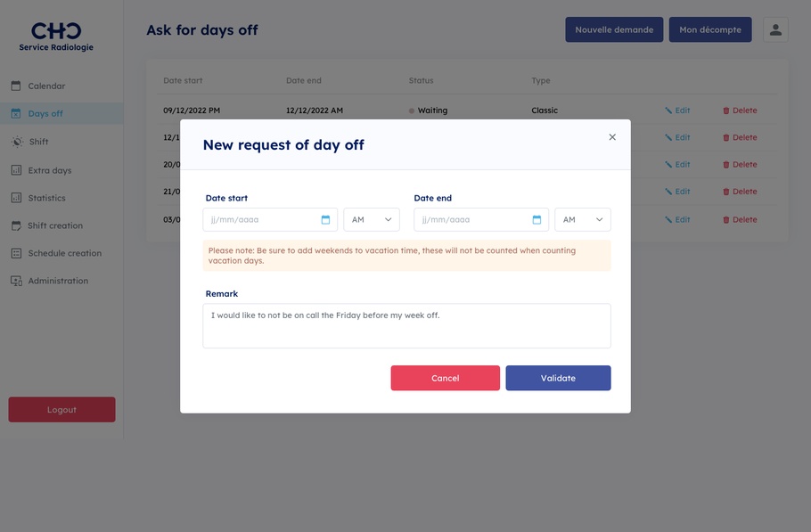Delete the 09/12/2022 days-off request
Image resolution: width=811 pixels, height=532 pixels.
739,110
